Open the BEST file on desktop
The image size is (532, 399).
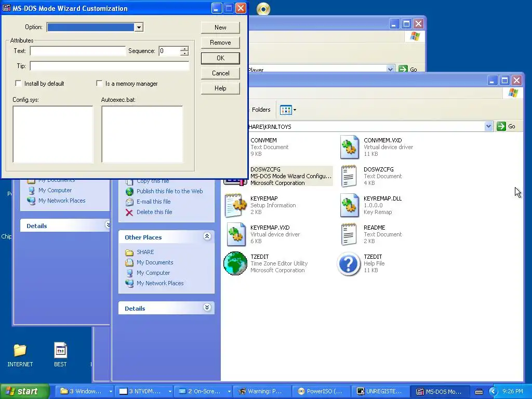tap(60, 350)
